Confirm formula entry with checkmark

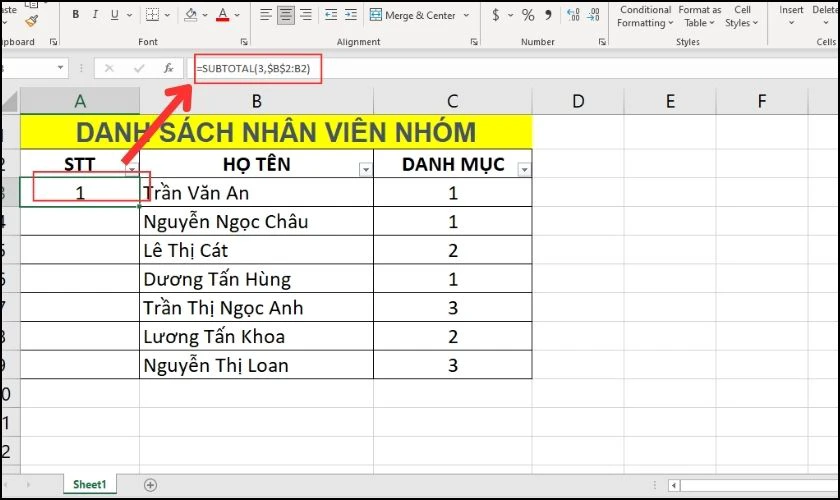139,68
